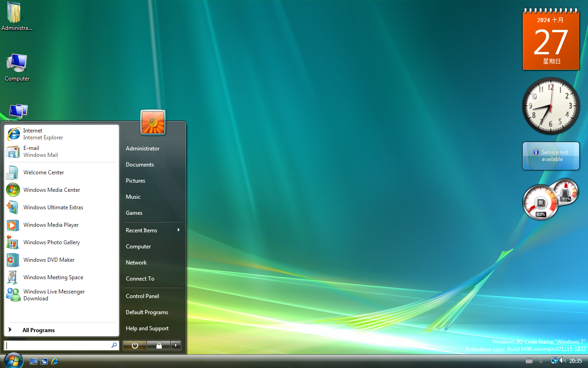Open the Pictures folder
The height and width of the screenshot is (368, 588).
[x=153, y=181]
